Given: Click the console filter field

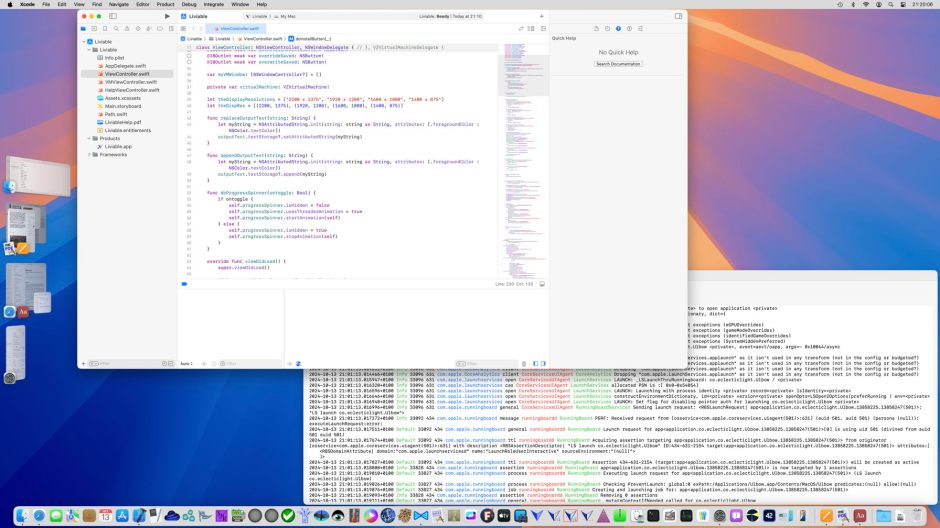Looking at the screenshot, I should 486,364.
